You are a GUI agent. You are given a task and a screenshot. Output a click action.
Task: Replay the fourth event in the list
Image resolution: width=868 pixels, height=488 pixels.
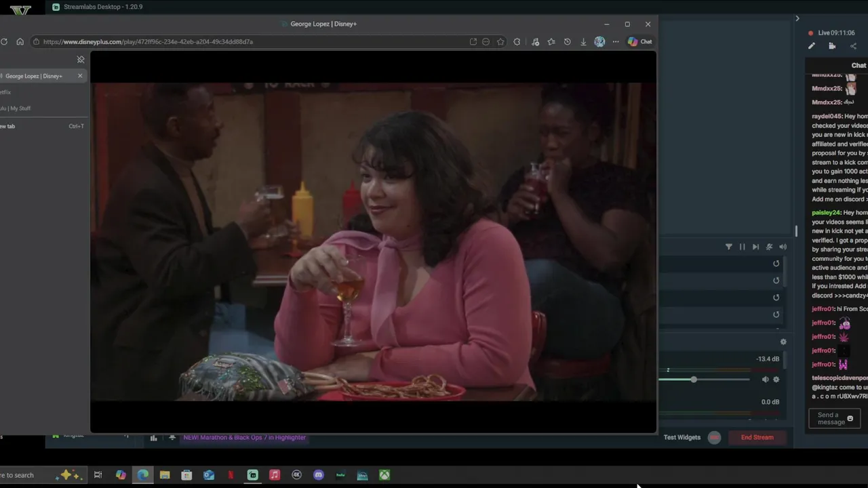776,314
